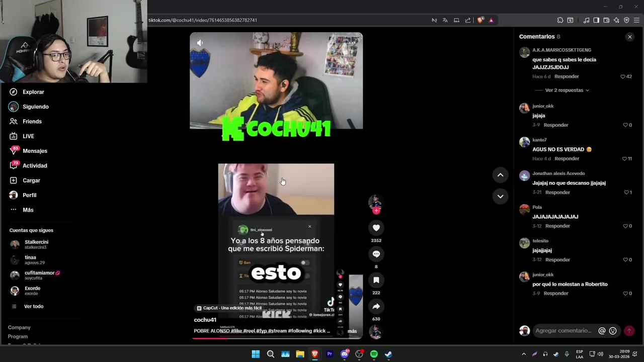Like Jonathan alexis Acevedo's comment
Viewport: 644px width, 362px height.
point(626,192)
